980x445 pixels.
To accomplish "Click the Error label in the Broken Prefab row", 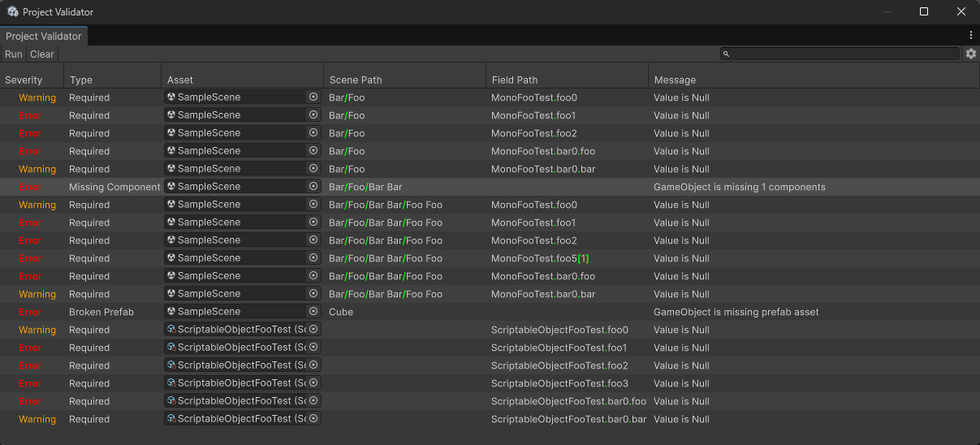I will 30,312.
